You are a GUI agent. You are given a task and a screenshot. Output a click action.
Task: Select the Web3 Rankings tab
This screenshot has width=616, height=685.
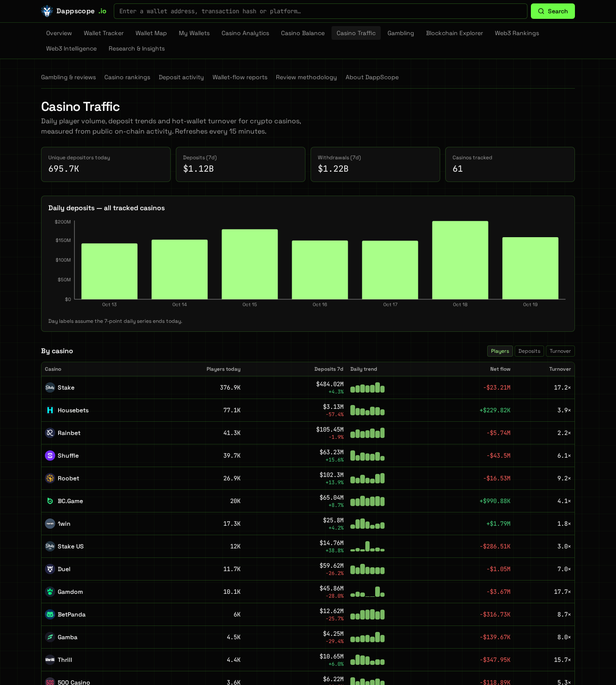(x=517, y=33)
